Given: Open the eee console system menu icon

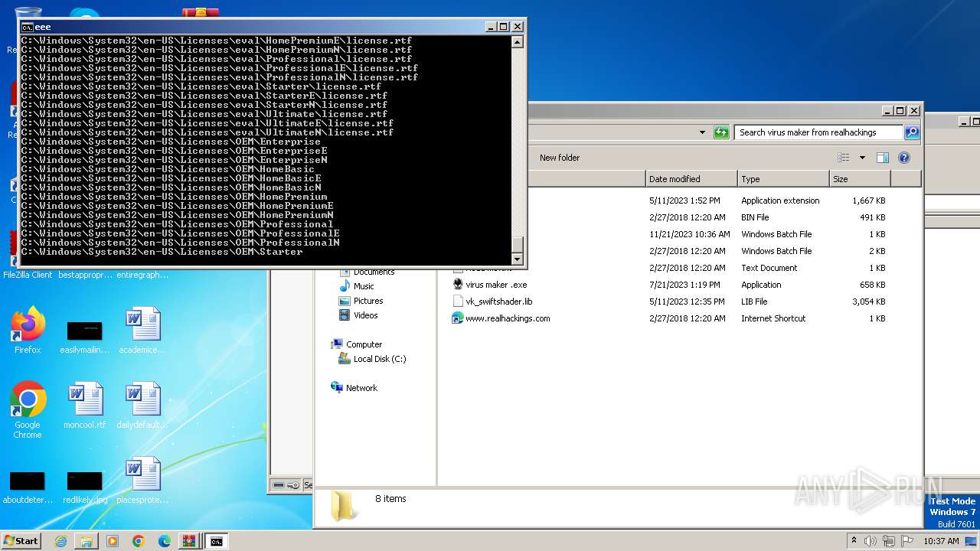Looking at the screenshot, I should pyautogui.click(x=28, y=27).
